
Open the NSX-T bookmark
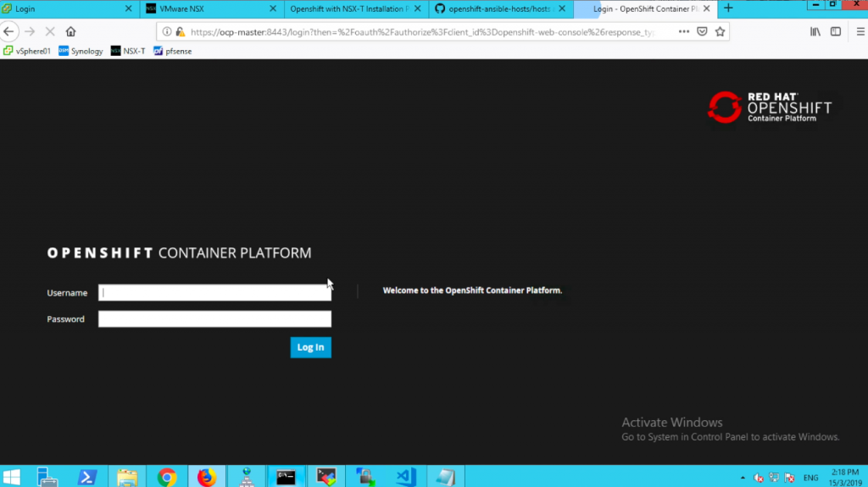128,51
